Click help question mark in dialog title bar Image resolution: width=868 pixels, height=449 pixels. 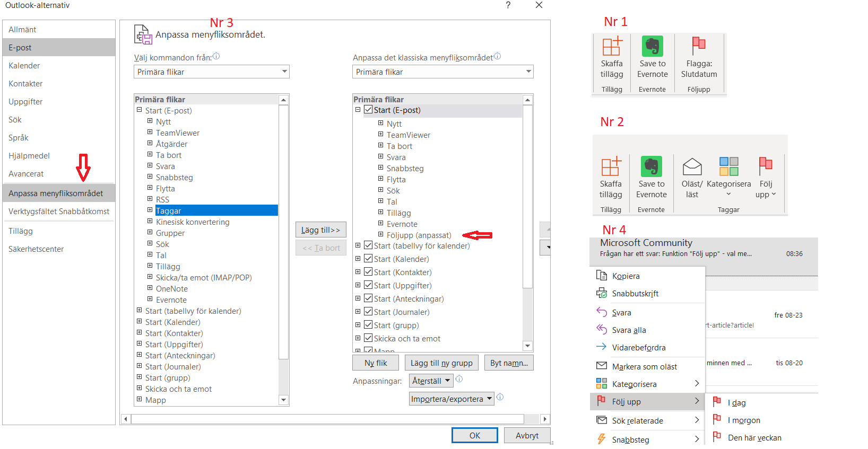pyautogui.click(x=508, y=5)
